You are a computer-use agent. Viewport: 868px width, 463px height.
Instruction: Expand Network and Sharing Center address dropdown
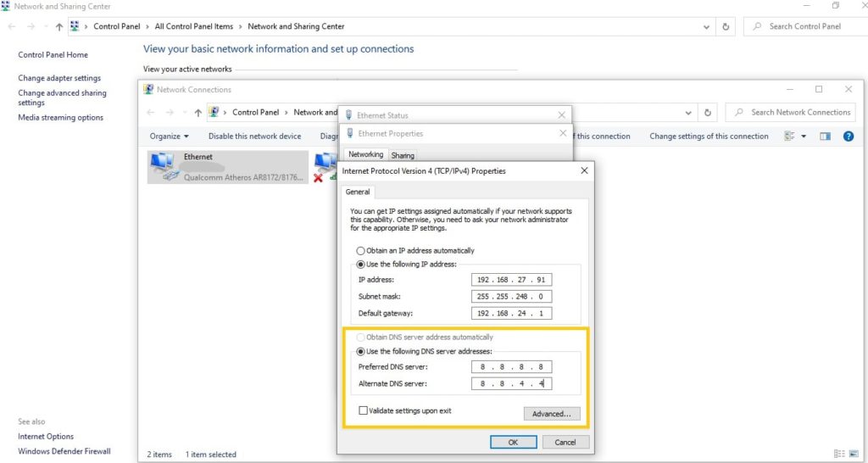pos(706,26)
